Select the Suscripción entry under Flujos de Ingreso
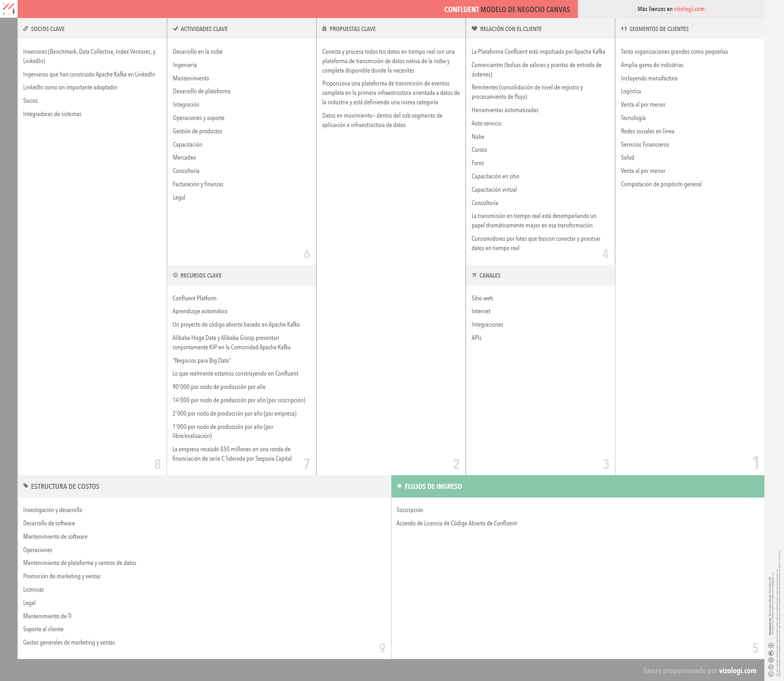 click(410, 510)
